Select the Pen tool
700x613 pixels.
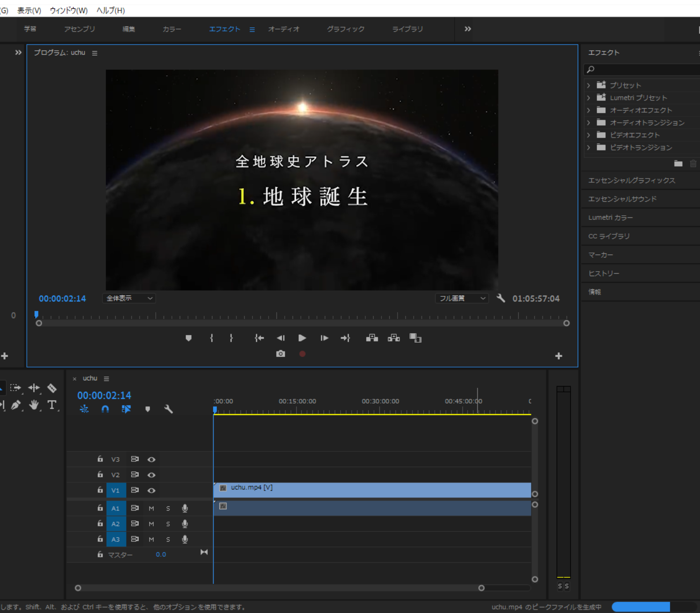tap(16, 405)
